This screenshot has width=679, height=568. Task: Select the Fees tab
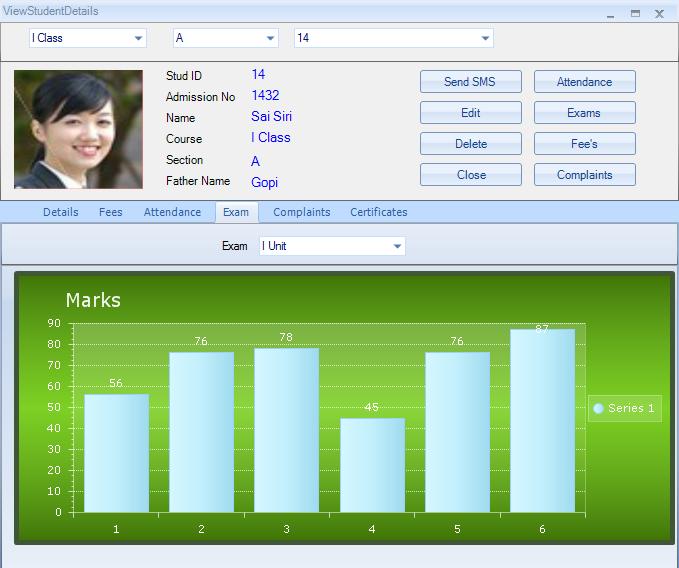(111, 212)
